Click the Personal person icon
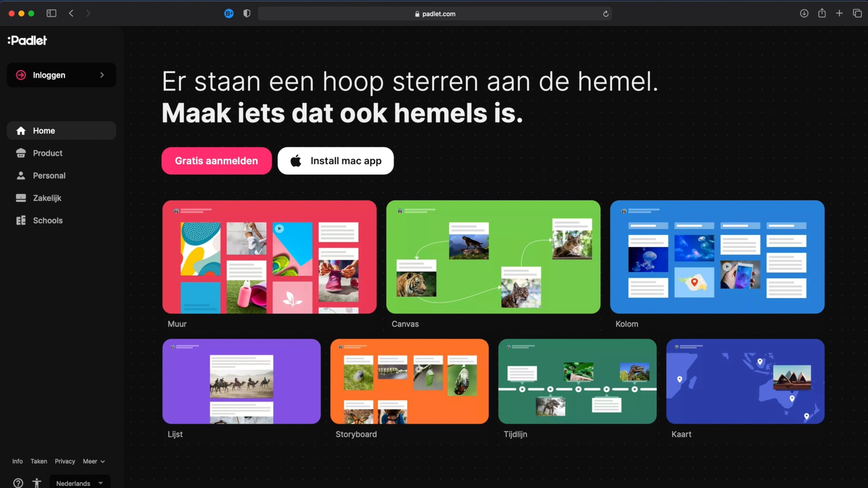 [21, 175]
